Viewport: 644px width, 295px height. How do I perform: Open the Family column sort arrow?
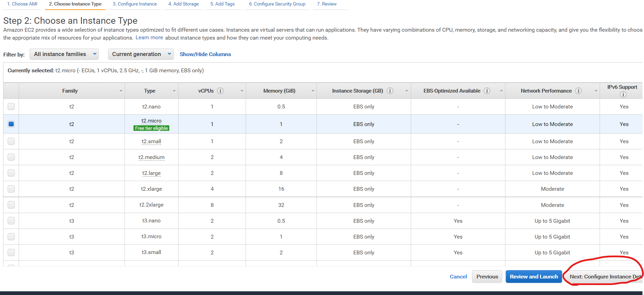click(121, 91)
